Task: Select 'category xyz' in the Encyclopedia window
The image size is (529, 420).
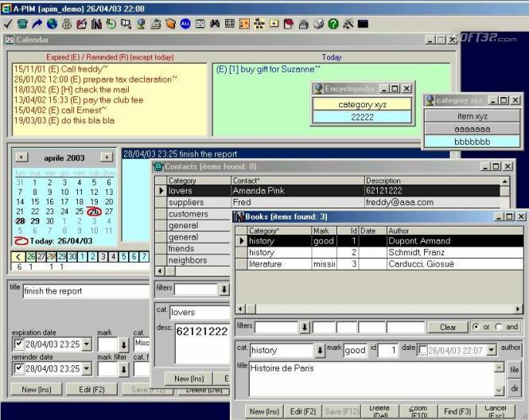Action: point(362,104)
